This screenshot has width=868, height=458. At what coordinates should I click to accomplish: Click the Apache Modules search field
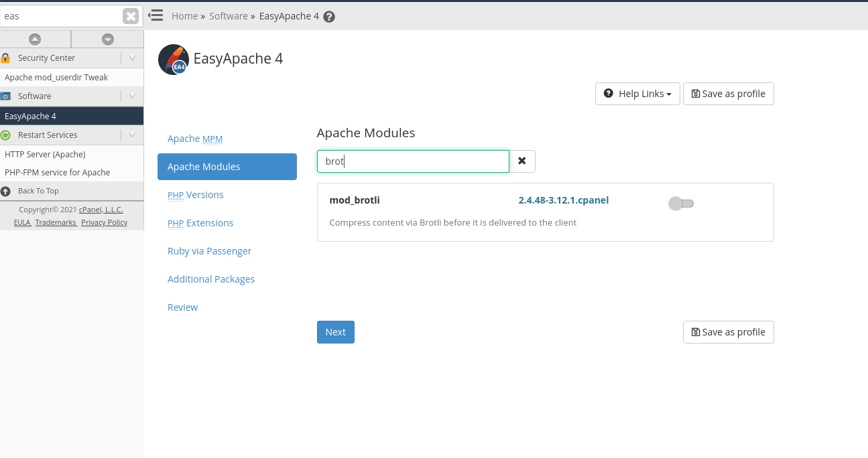click(413, 161)
